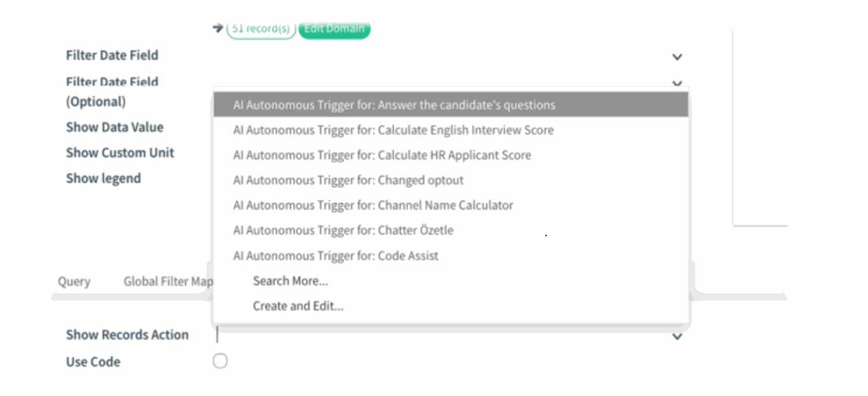Click the Filter Date Field (Optional) chevron
Screen dimensions: 868x396
(677, 85)
